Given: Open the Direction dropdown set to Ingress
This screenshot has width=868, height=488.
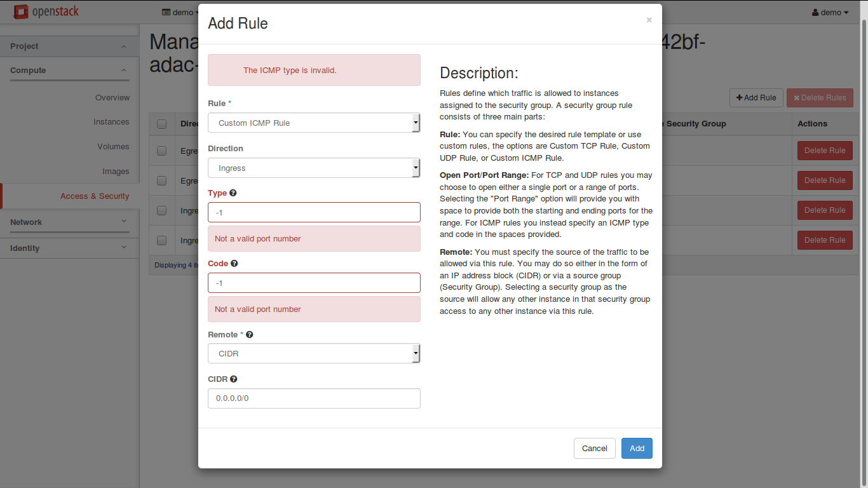Looking at the screenshot, I should (x=314, y=168).
